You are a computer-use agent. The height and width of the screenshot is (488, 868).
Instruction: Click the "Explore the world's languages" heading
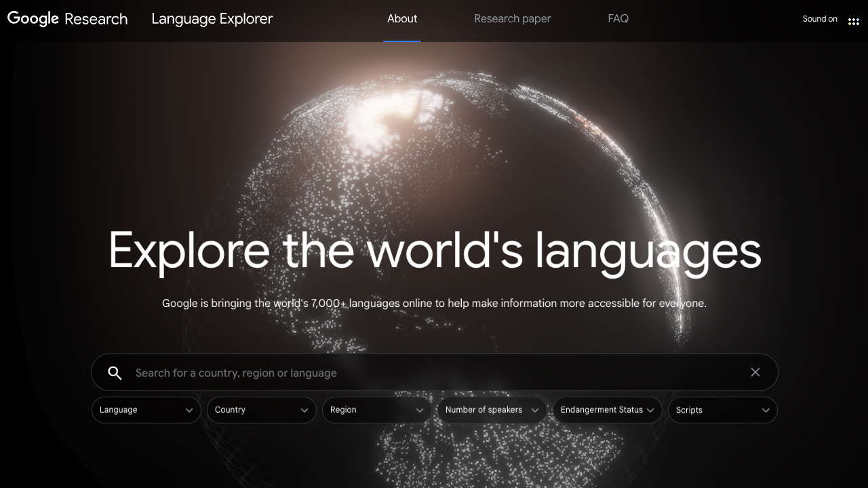435,250
